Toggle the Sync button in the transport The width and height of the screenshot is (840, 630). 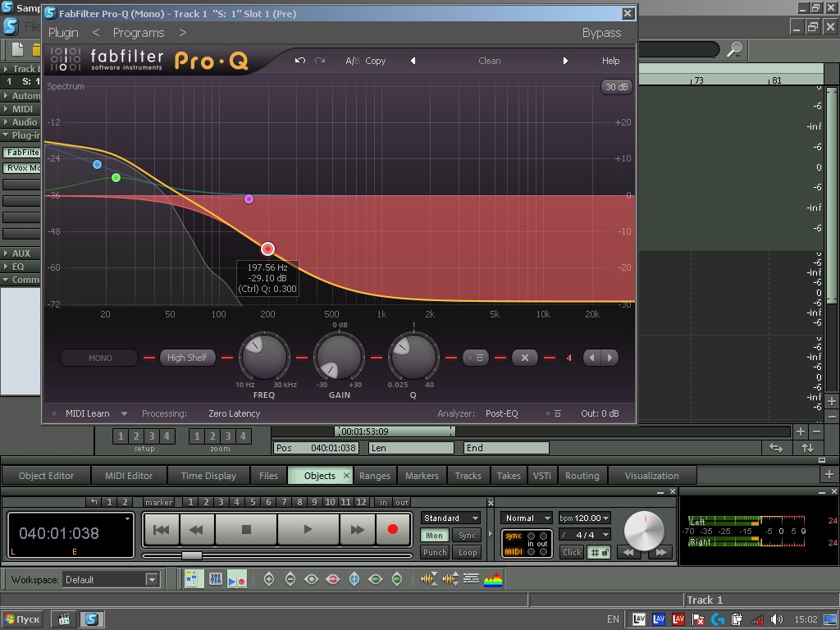[x=467, y=535]
